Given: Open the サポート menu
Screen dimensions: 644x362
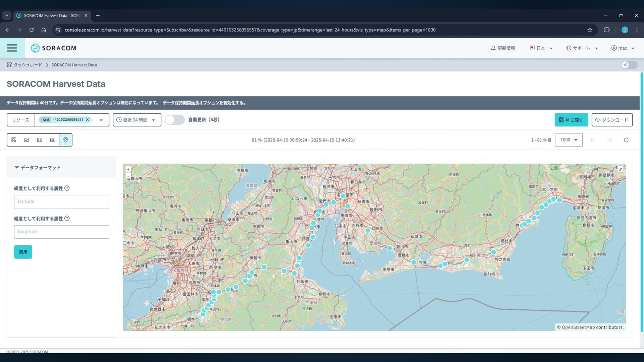Looking at the screenshot, I should pyautogui.click(x=582, y=48).
